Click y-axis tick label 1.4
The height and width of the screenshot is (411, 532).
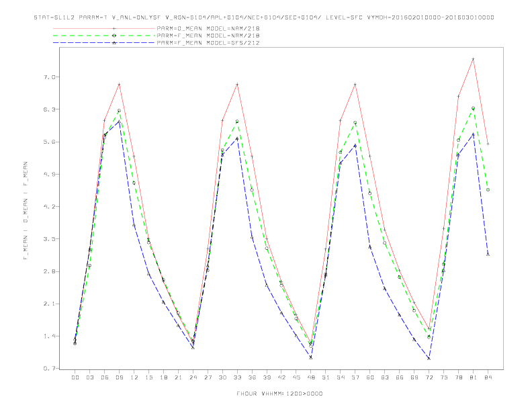49,336
